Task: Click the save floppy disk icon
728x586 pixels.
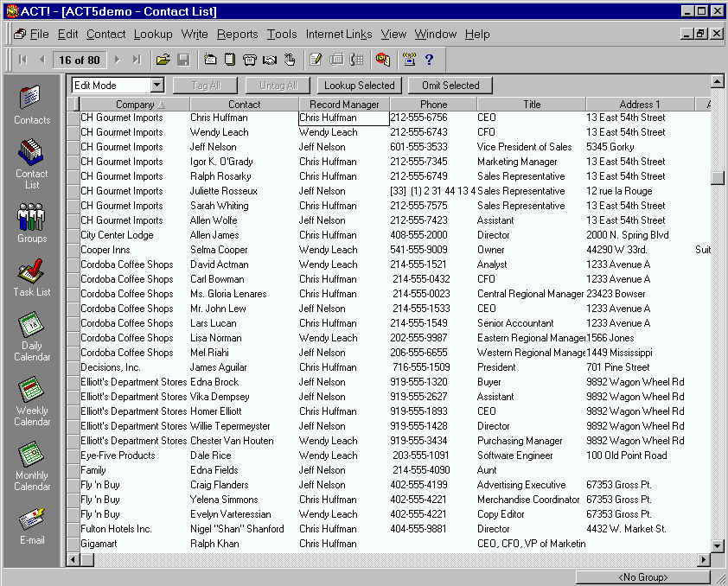Action: tap(183, 60)
